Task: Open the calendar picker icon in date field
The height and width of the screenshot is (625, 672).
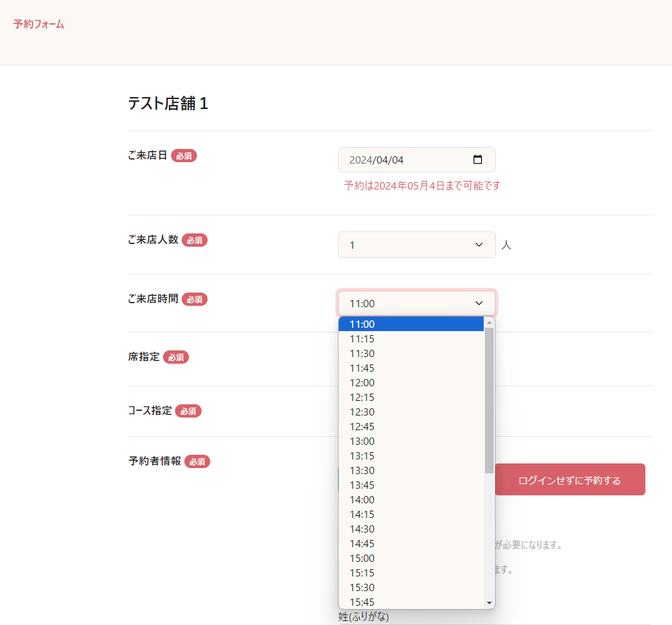Action: pos(477,160)
